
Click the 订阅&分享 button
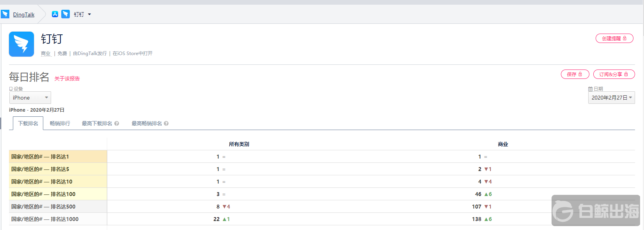614,74
